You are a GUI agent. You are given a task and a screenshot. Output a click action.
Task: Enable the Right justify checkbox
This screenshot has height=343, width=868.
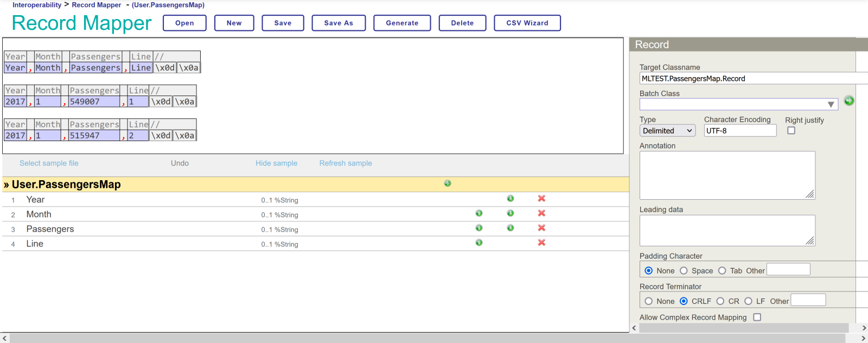coord(791,131)
